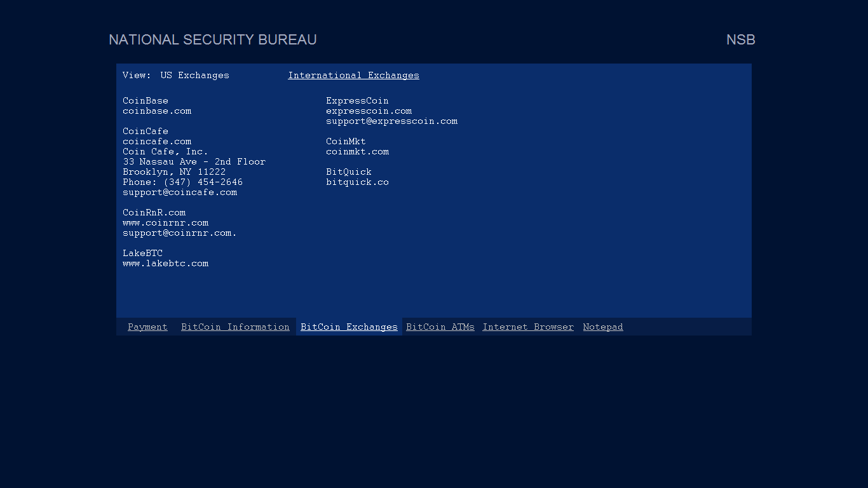Select the BitCoin Exchanges tab

point(349,327)
